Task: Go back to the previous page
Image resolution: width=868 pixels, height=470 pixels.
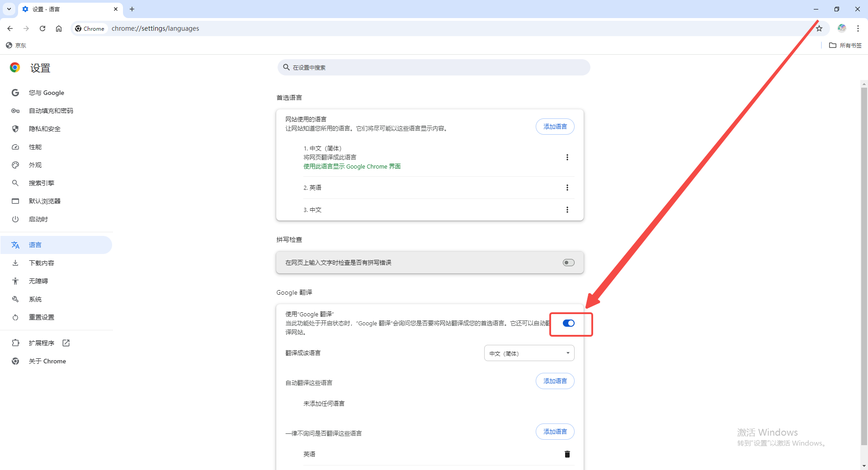Action: tap(10, 28)
